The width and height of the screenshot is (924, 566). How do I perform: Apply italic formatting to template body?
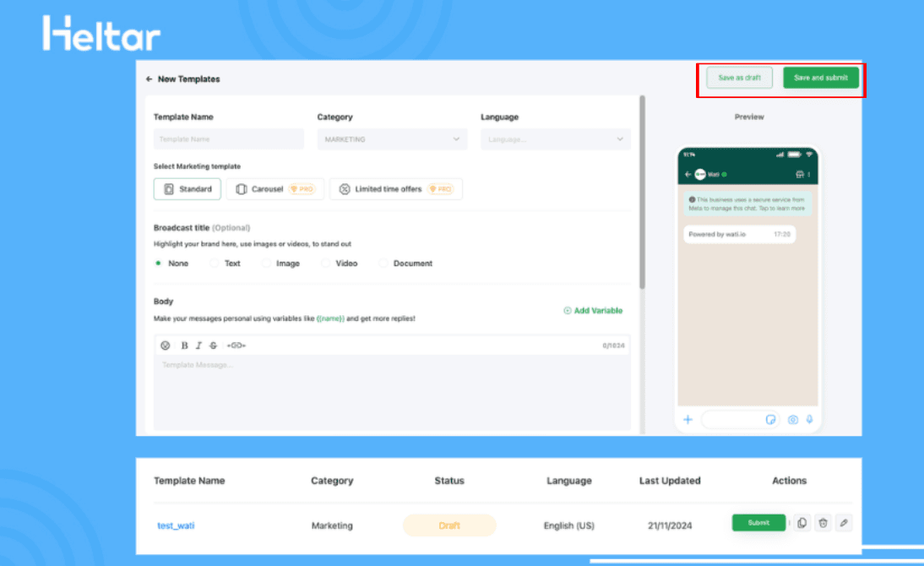[x=198, y=345]
